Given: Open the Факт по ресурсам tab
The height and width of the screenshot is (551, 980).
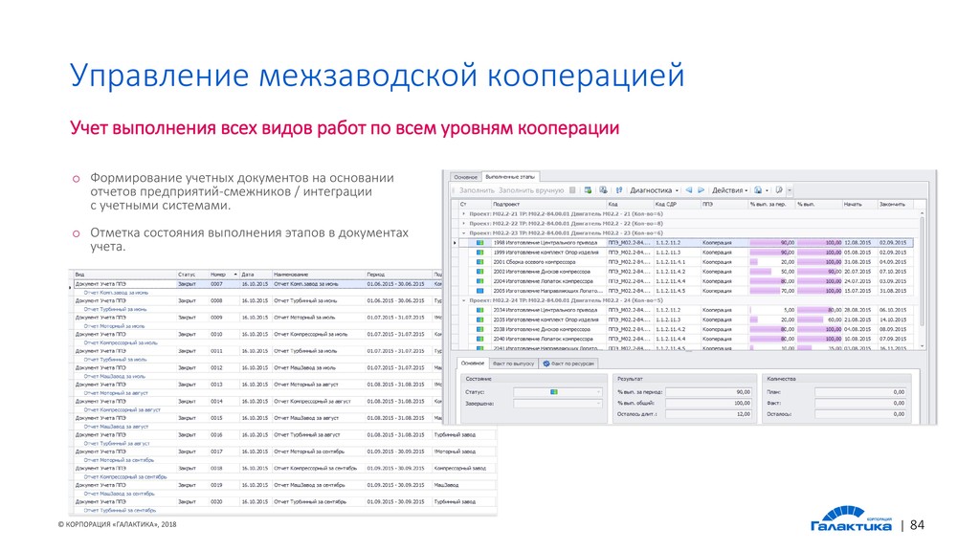Looking at the screenshot, I should [568, 363].
